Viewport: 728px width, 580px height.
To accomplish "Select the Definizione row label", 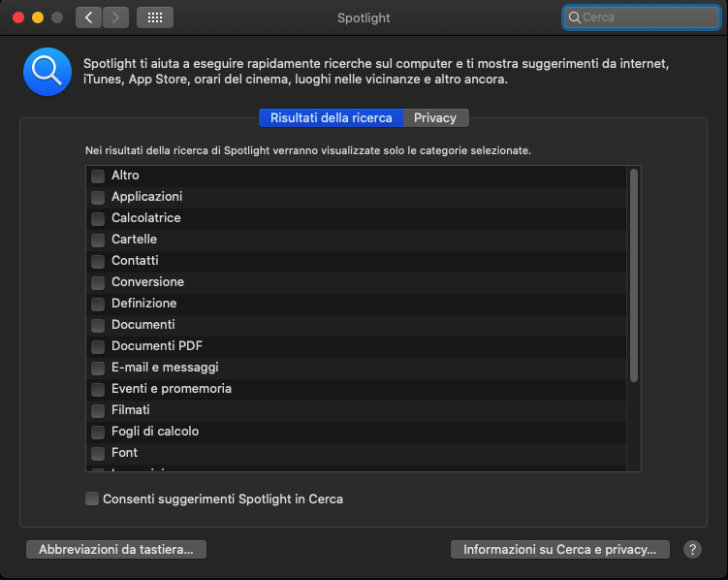I will coord(143,304).
